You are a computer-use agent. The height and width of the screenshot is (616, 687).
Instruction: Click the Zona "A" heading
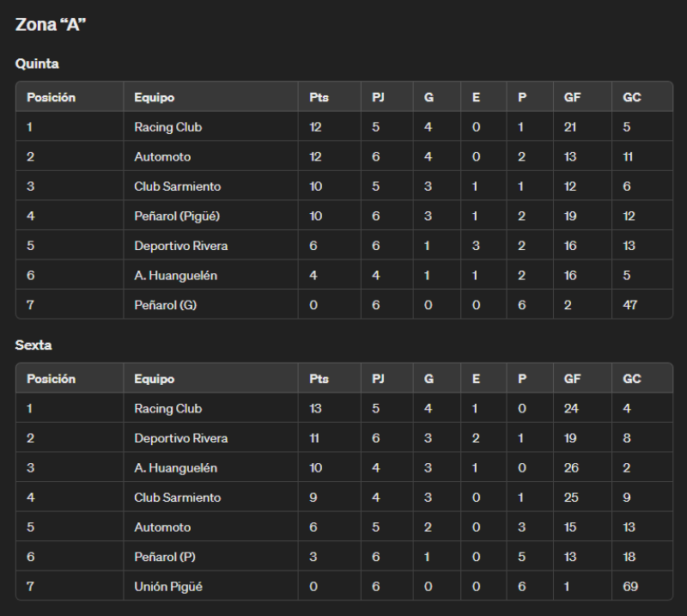51,25
